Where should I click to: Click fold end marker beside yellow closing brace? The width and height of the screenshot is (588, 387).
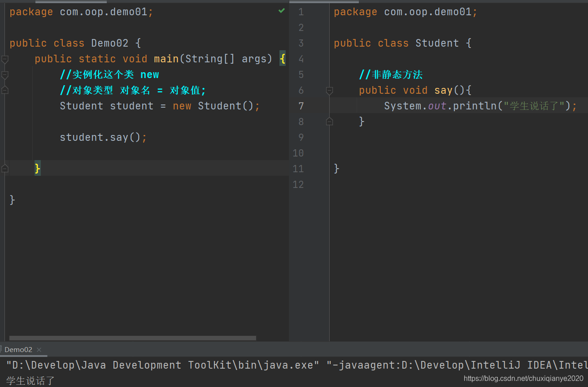click(x=4, y=169)
